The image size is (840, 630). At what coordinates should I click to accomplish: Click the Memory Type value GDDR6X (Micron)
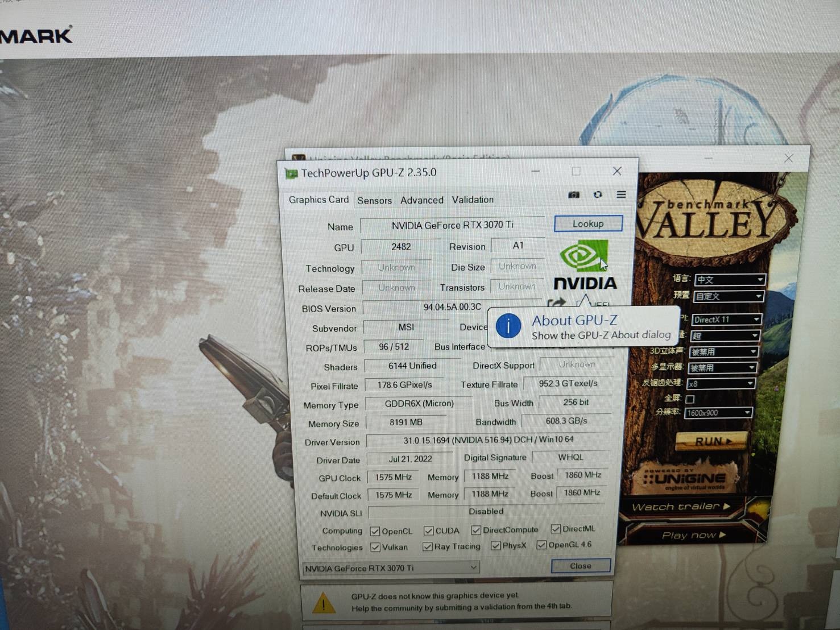419,404
